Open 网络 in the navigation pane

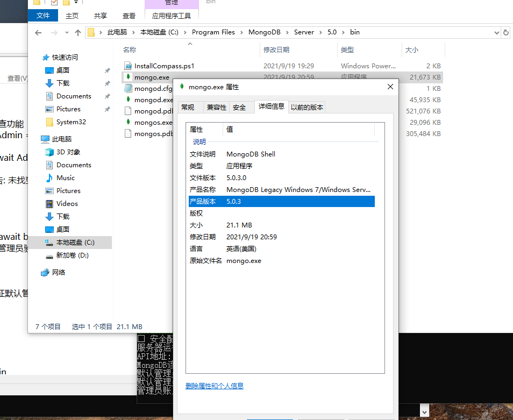[x=59, y=273]
